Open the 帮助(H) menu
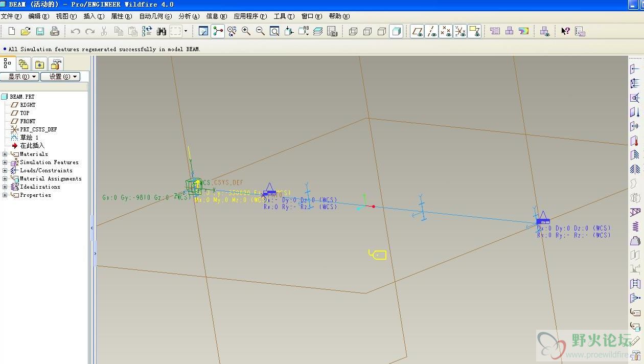Viewport: 644px width, 364px height. coord(339,16)
